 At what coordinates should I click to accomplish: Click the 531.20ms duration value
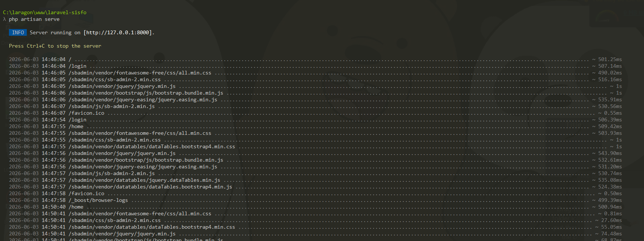[610, 166]
